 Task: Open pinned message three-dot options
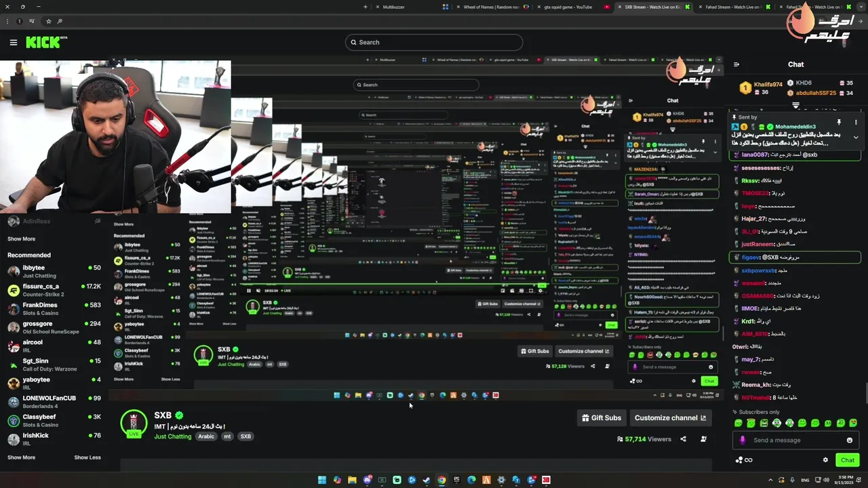tap(856, 122)
